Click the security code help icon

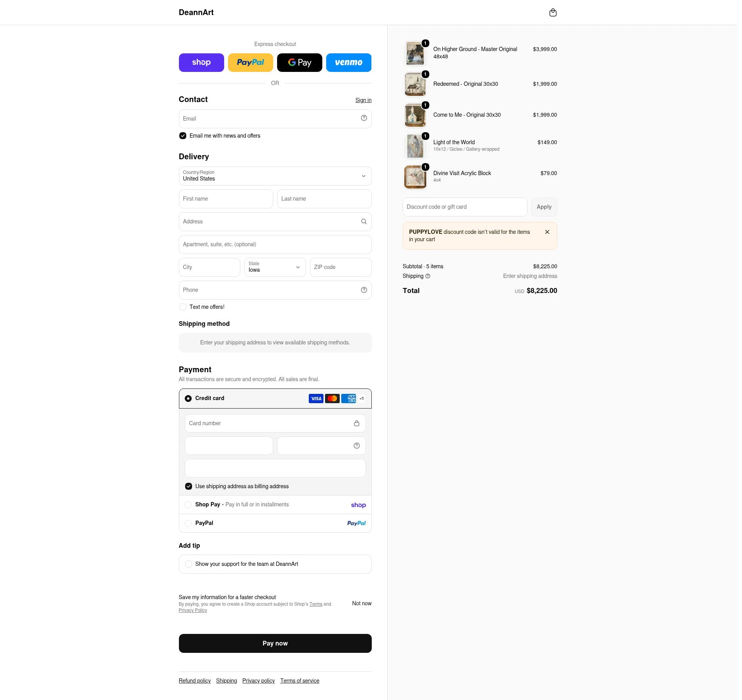356,446
